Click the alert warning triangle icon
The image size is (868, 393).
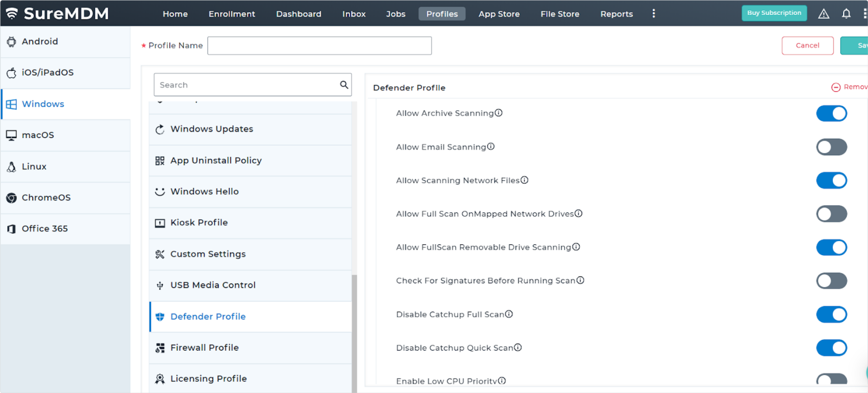pos(824,14)
